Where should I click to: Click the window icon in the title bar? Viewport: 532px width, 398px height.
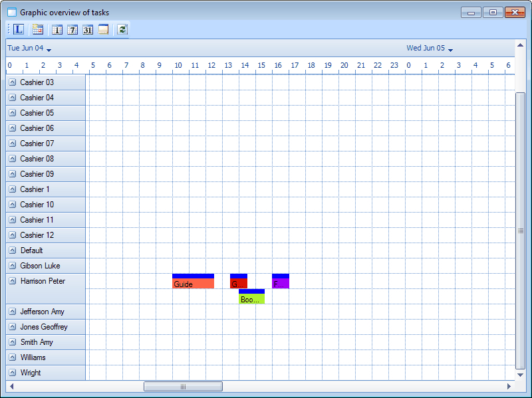coord(11,12)
